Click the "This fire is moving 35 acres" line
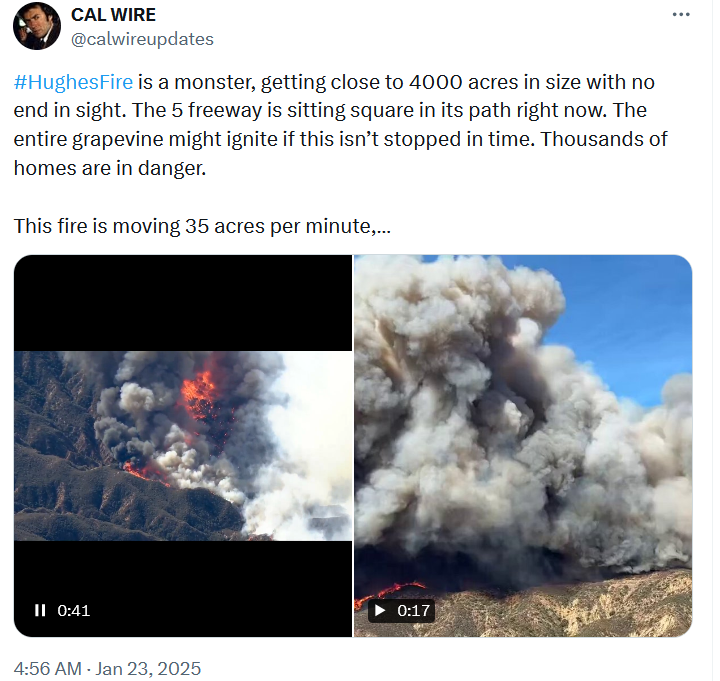720x681 pixels. 204,228
